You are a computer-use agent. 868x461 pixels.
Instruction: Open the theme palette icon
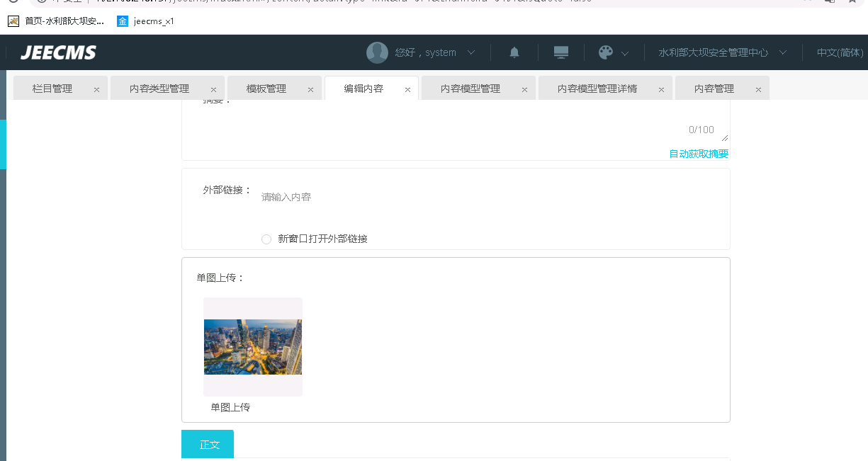(x=606, y=52)
